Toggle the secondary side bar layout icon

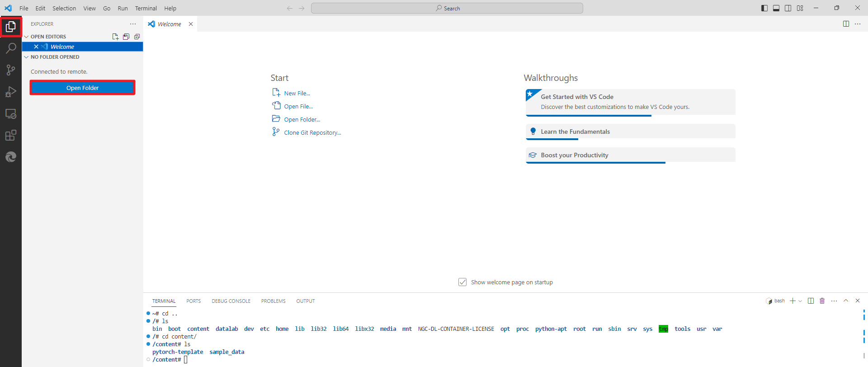pos(788,8)
